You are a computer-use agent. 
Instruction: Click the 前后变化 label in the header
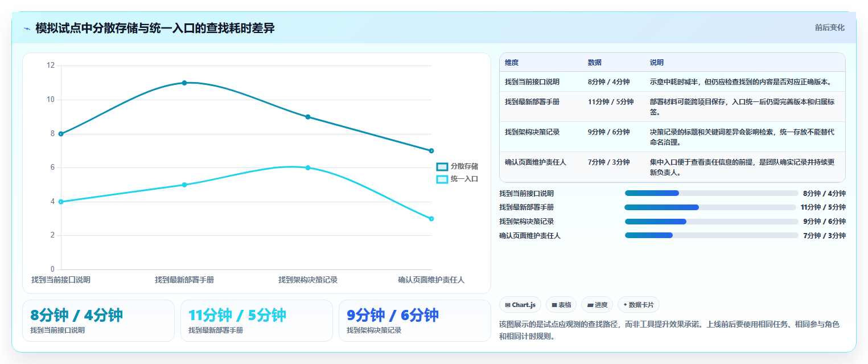829,27
